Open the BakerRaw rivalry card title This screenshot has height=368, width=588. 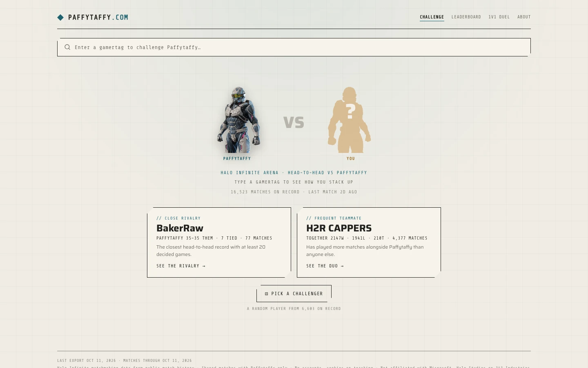(x=180, y=228)
